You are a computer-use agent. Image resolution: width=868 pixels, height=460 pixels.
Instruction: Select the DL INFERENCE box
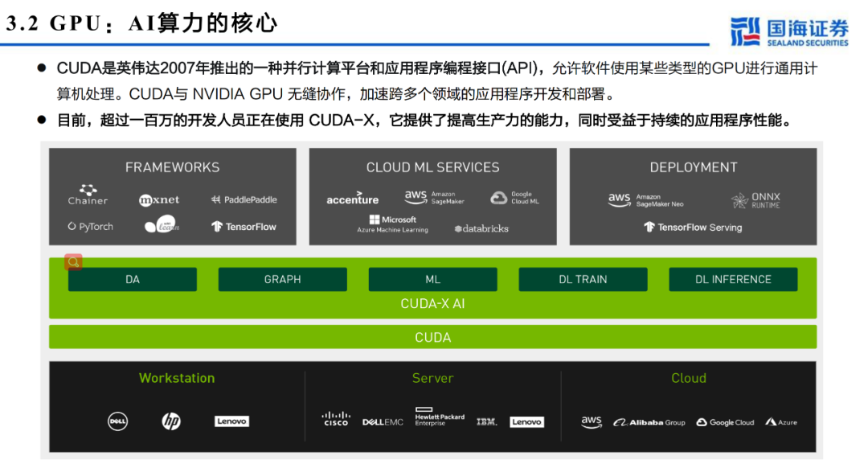733,279
